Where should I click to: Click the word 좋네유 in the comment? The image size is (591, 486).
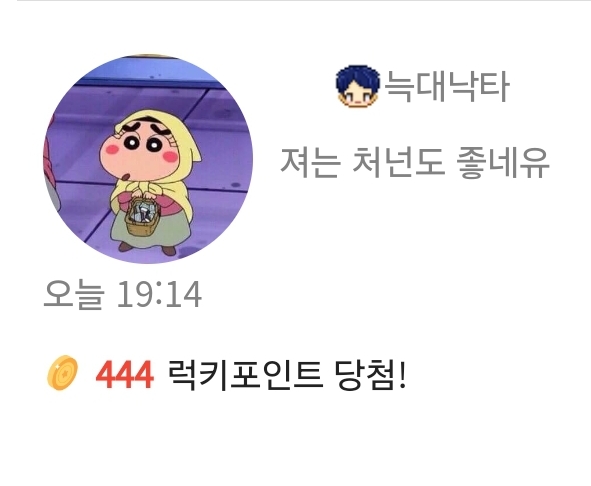(502, 163)
